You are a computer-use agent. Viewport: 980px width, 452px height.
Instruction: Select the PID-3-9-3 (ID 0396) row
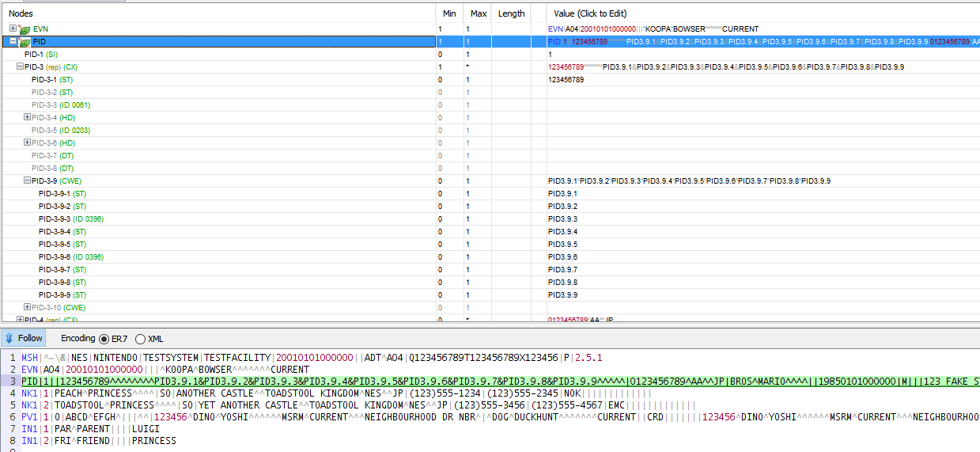[218, 219]
